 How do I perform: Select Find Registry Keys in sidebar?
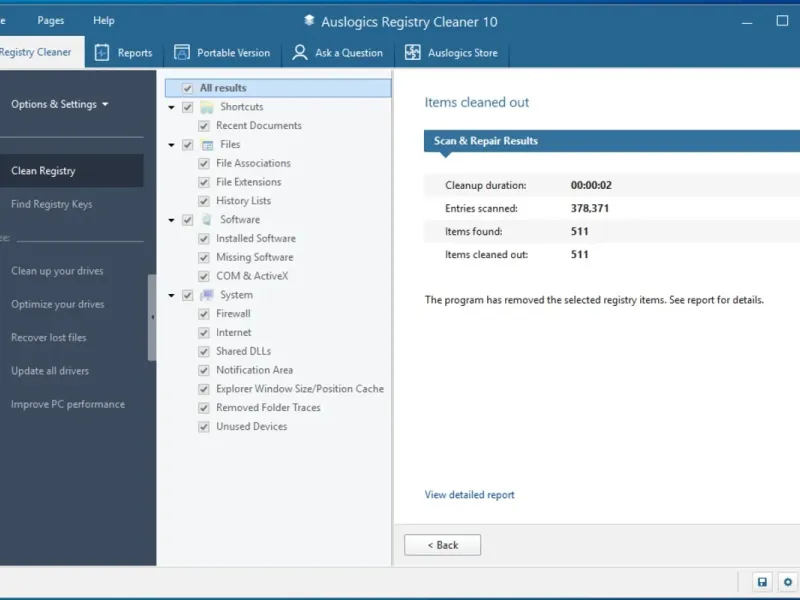[x=52, y=204]
